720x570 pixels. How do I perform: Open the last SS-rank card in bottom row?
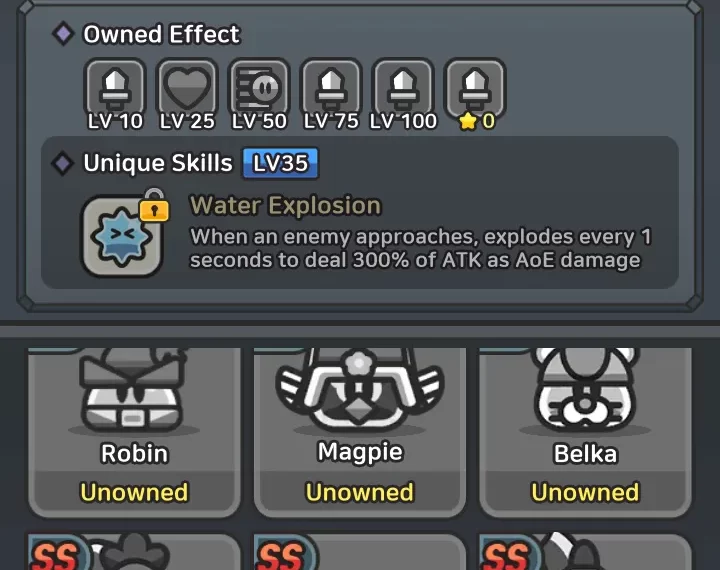click(x=585, y=552)
